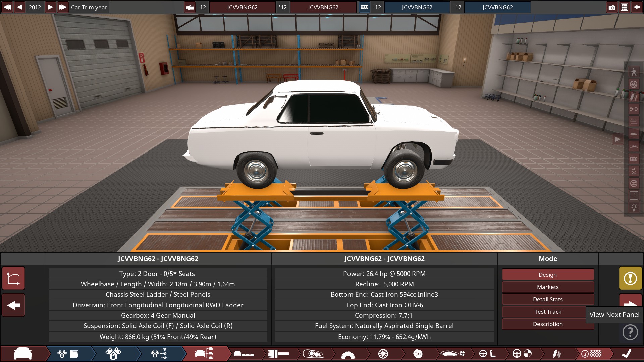Click the engine block icon in top bar
Screen dimensions: 644x362
(x=365, y=7)
